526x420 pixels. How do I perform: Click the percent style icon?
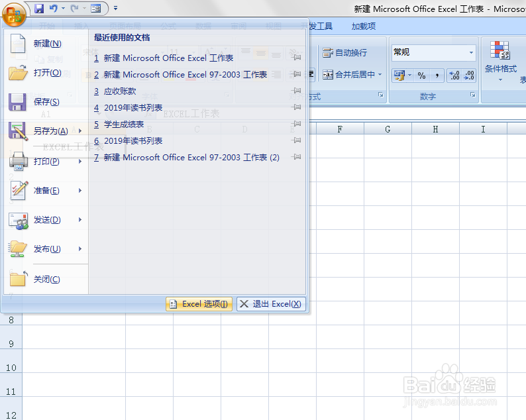pos(422,76)
